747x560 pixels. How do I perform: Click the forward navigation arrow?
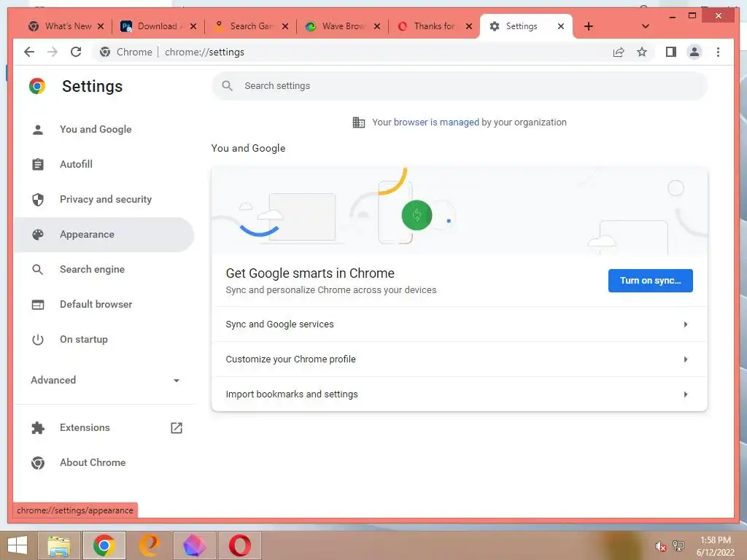tap(53, 52)
